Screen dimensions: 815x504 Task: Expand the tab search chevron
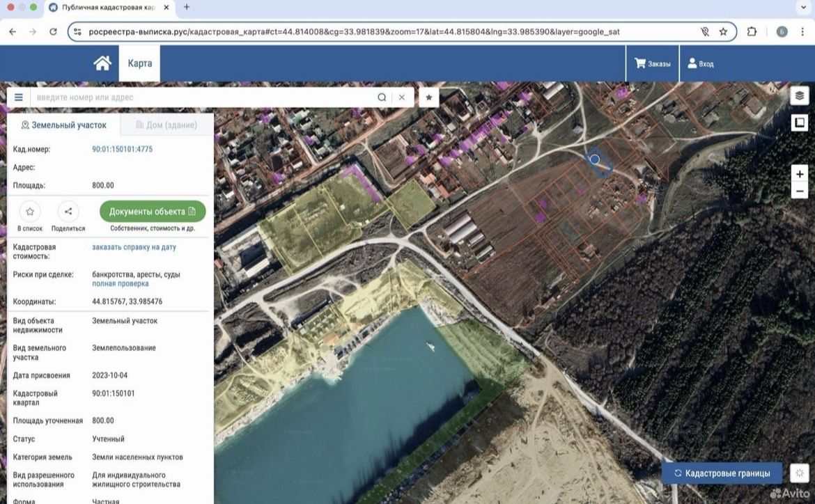click(803, 7)
